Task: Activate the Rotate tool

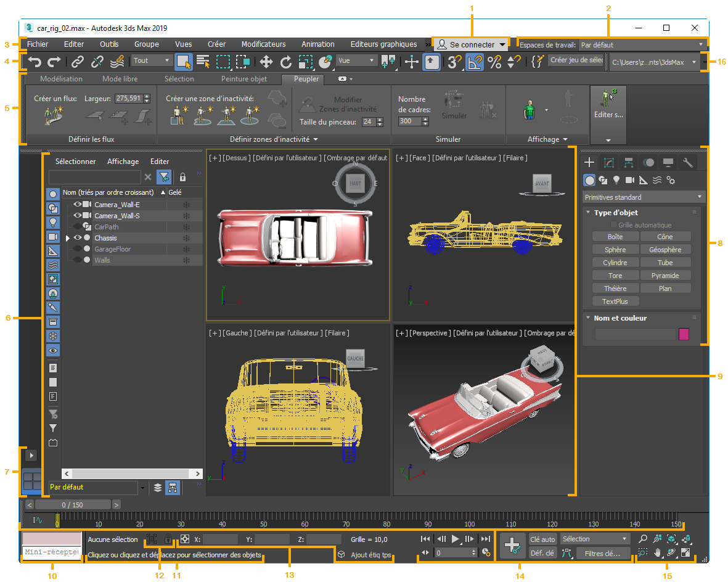Action: (286, 61)
